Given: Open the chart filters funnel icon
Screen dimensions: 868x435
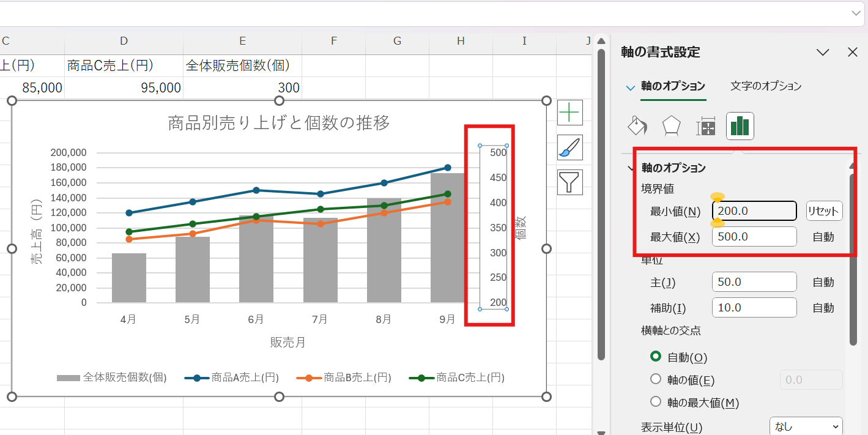Looking at the screenshot, I should click(569, 182).
